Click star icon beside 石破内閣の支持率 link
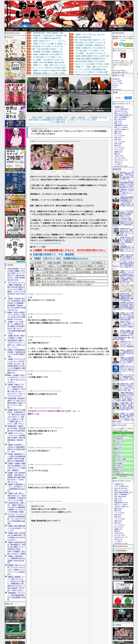The height and width of the screenshot is (644, 138). pyautogui.click(x=31, y=254)
